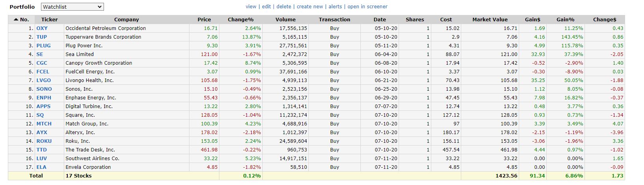Open the Watchlist portfolio dropdown
Image resolution: width=644 pixels, height=185 pixels.
(72, 7)
